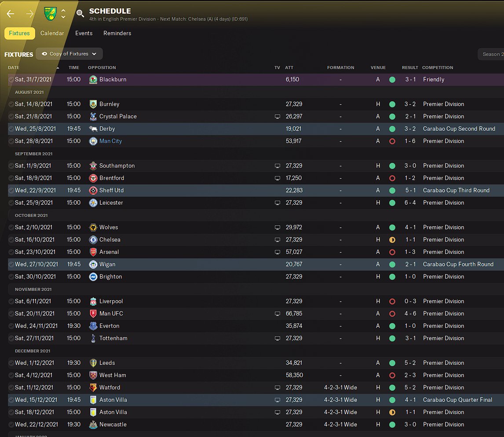Click the Tottenham club crest
Image resolution: width=504 pixels, height=437 pixels.
93,338
